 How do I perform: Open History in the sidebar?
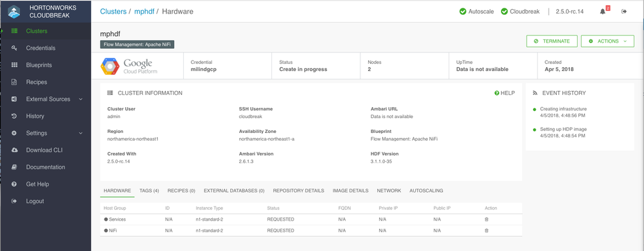[35, 116]
